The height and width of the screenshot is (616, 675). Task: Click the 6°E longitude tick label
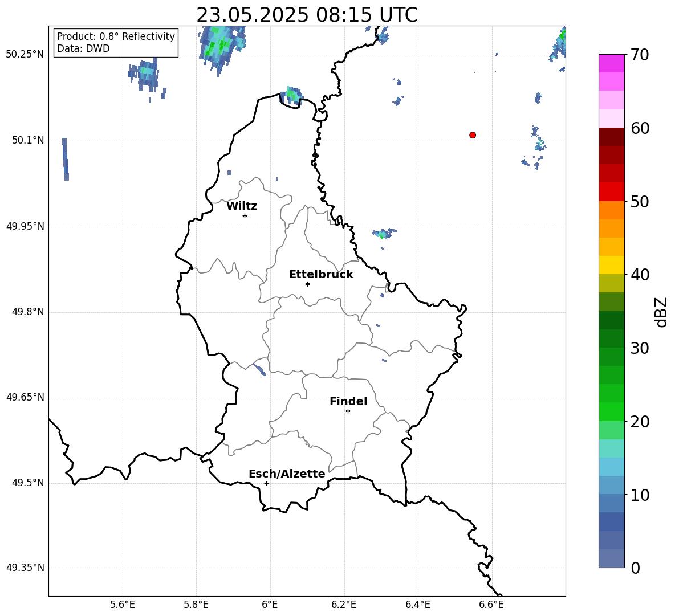[x=270, y=605]
